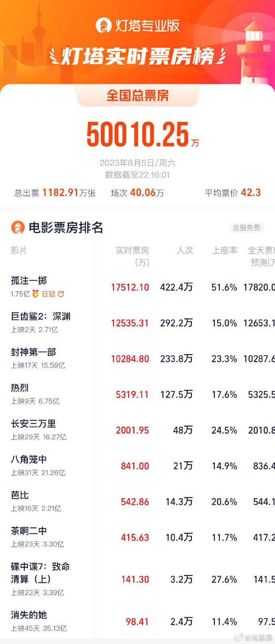Open the 全天票房预测 column header
275x644 pixels.
[x=261, y=256]
